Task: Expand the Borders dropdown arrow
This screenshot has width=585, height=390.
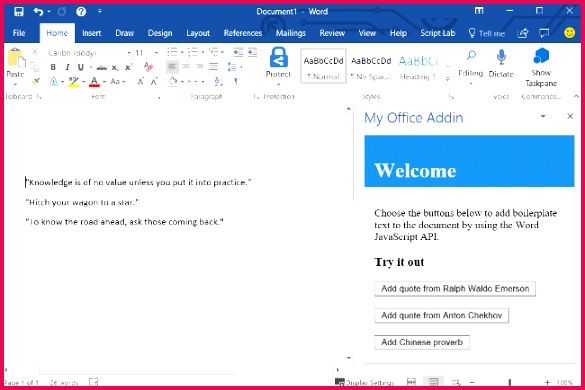Action: 203,81
